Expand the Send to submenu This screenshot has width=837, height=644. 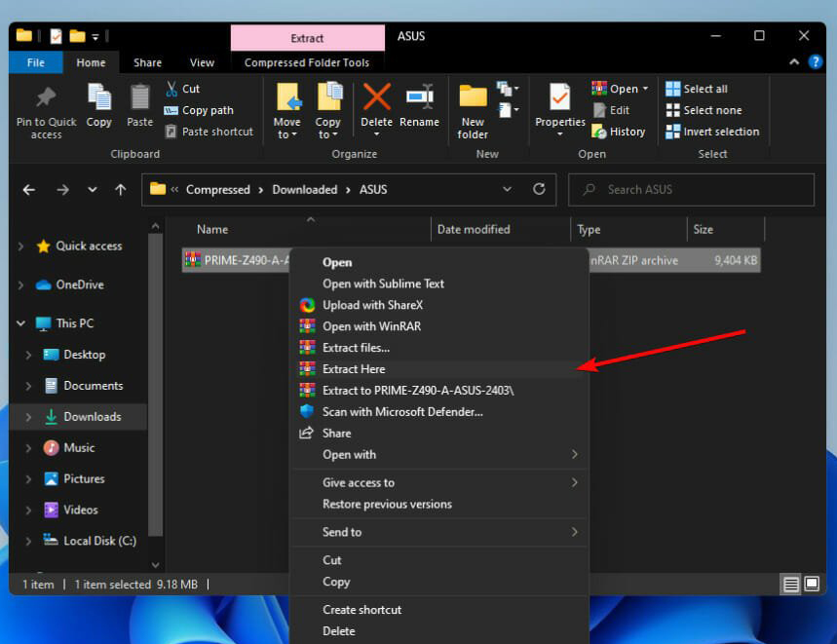438,532
